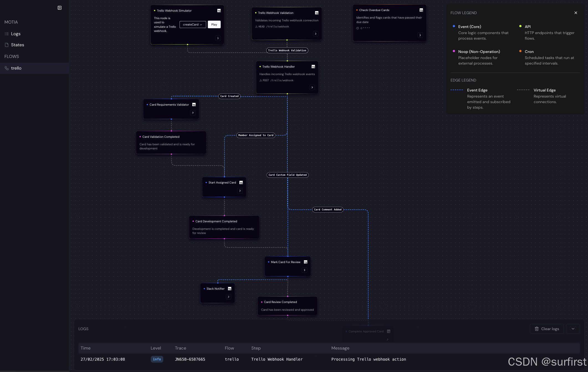Open TS code icon on Check Overdue Cards
Viewport: 588px width, 372px height.
click(x=421, y=10)
